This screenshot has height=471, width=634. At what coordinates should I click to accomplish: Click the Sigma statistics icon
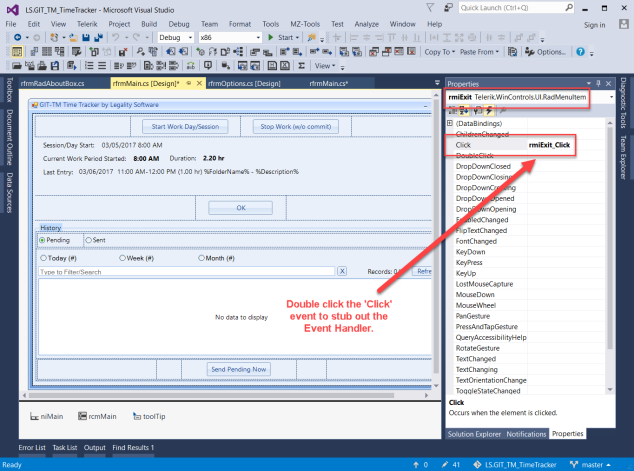(301, 65)
